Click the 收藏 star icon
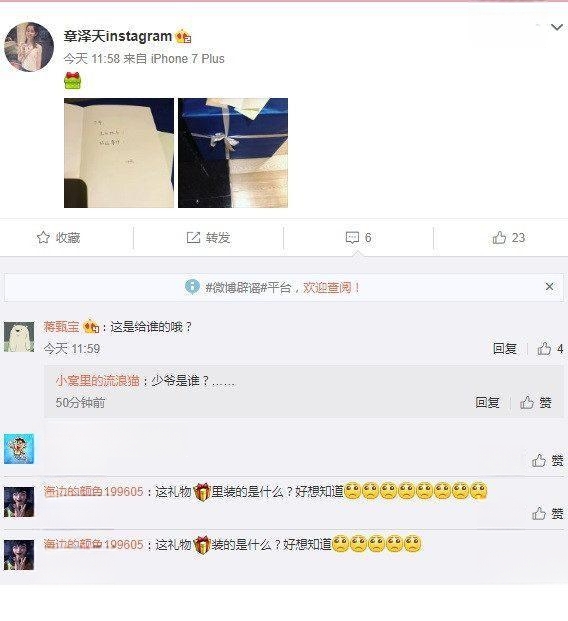 click(43, 238)
